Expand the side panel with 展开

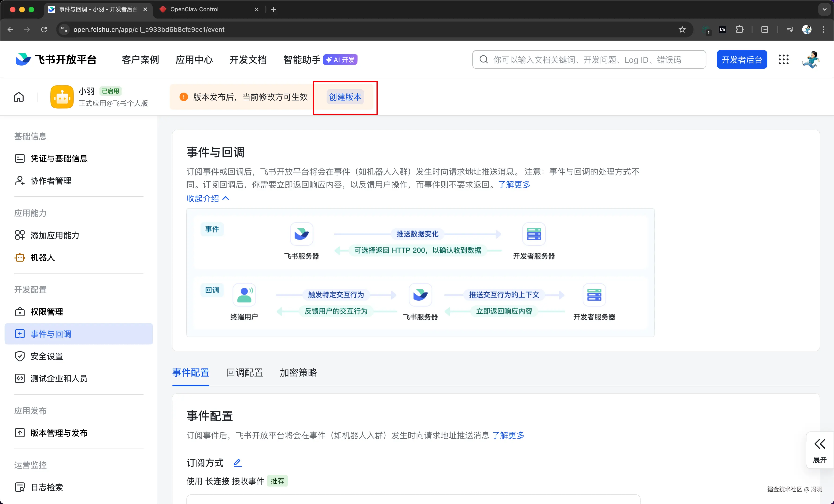(819, 450)
